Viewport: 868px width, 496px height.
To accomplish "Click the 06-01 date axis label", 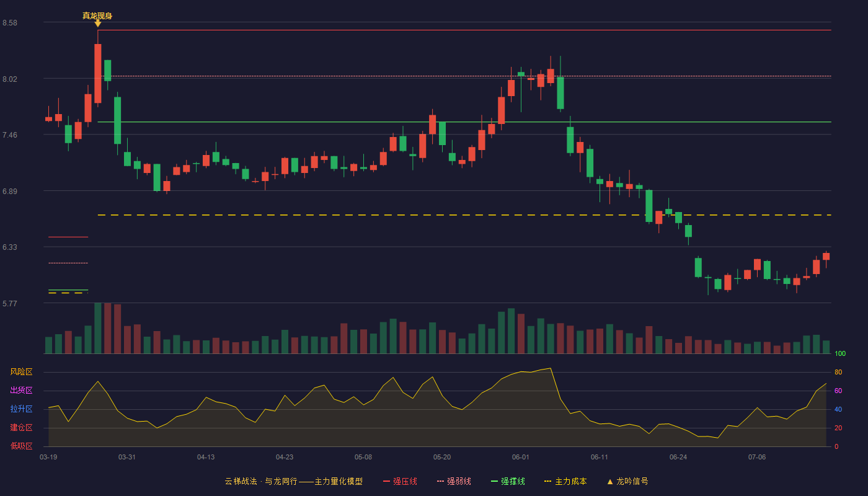I will 521,457.
